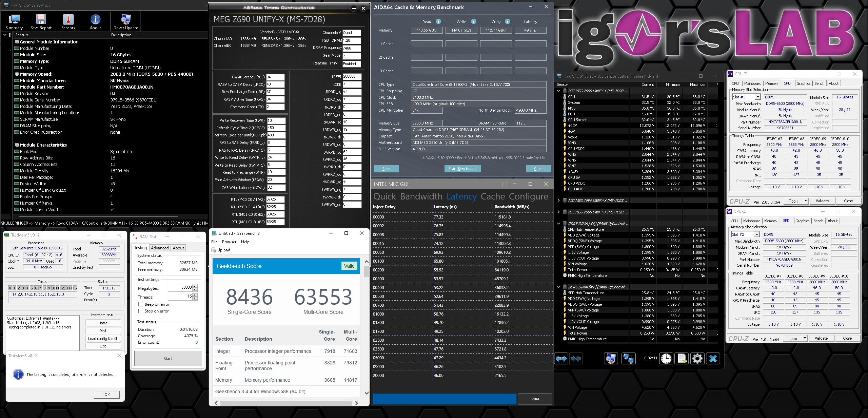Click the blue progress bar in Intel MLC GUI
The width and height of the screenshot is (868, 418).
click(x=444, y=399)
